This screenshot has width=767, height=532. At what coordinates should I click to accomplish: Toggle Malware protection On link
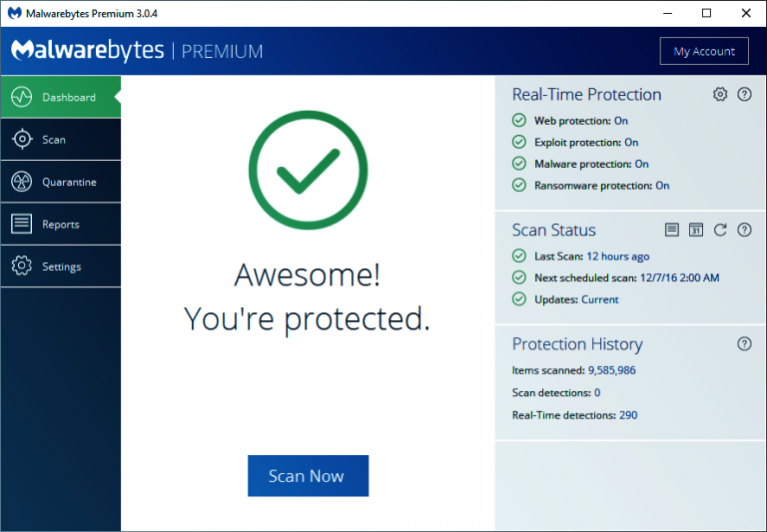coord(642,164)
